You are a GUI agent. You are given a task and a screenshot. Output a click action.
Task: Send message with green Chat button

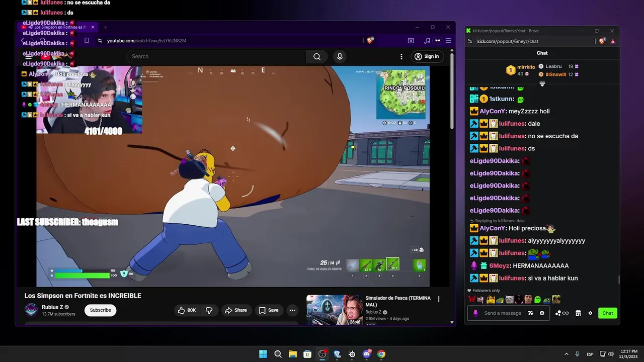pyautogui.click(x=608, y=313)
